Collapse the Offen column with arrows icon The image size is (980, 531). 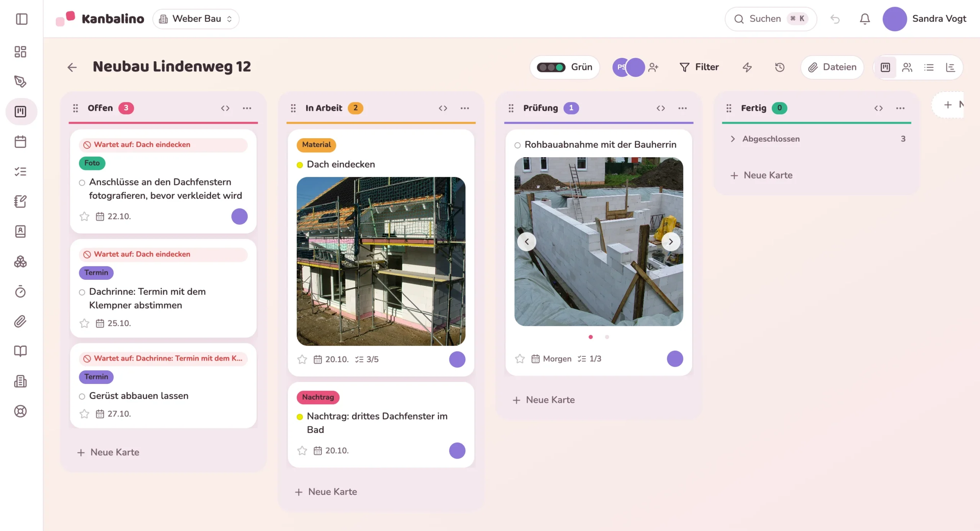(x=225, y=108)
